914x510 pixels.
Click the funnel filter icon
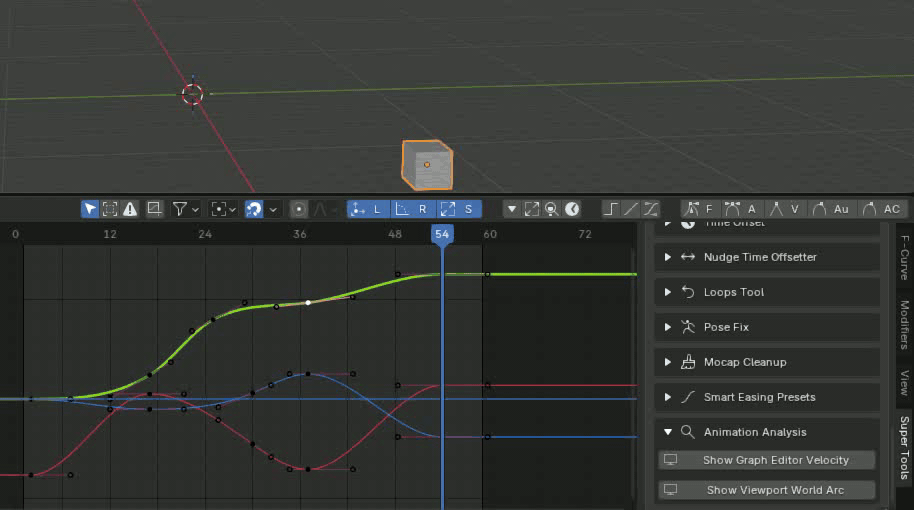tap(180, 209)
